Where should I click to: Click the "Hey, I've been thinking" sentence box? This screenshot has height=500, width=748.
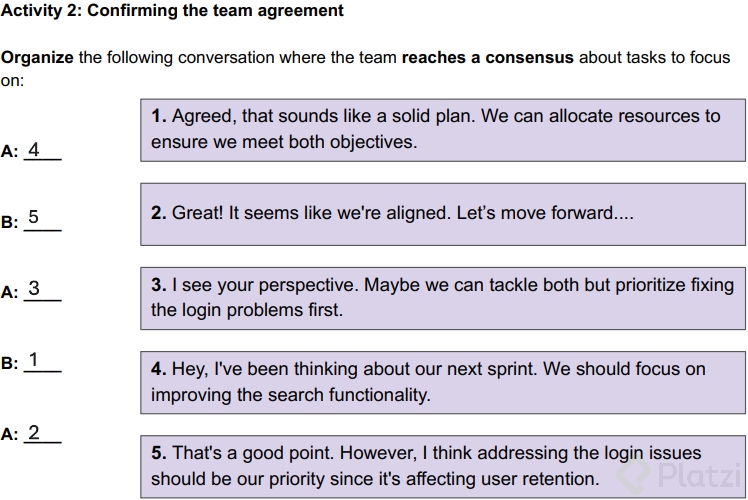(x=443, y=382)
